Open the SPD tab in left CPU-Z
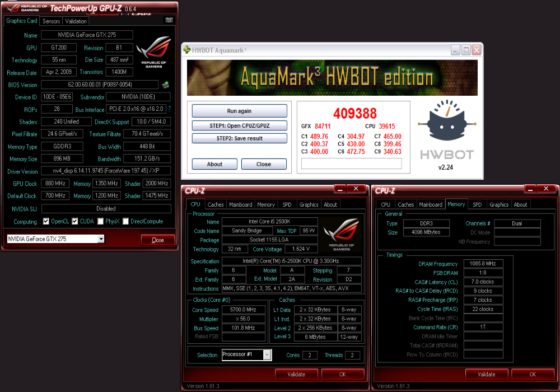The width and height of the screenshot is (560, 392). click(287, 204)
